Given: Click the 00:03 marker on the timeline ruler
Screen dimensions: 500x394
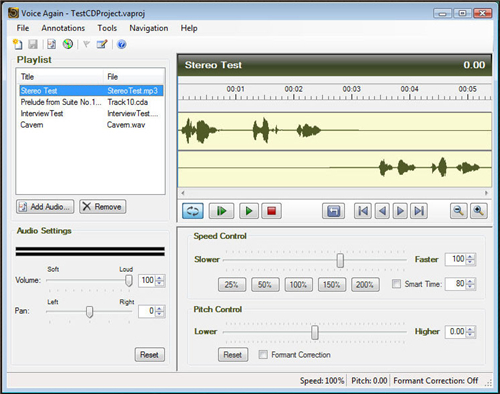Looking at the screenshot, I should pos(352,89).
